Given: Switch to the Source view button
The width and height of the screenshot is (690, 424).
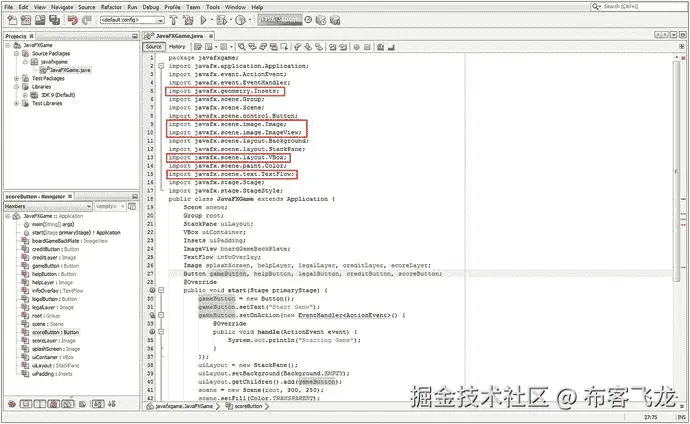Looking at the screenshot, I should pyautogui.click(x=154, y=46).
